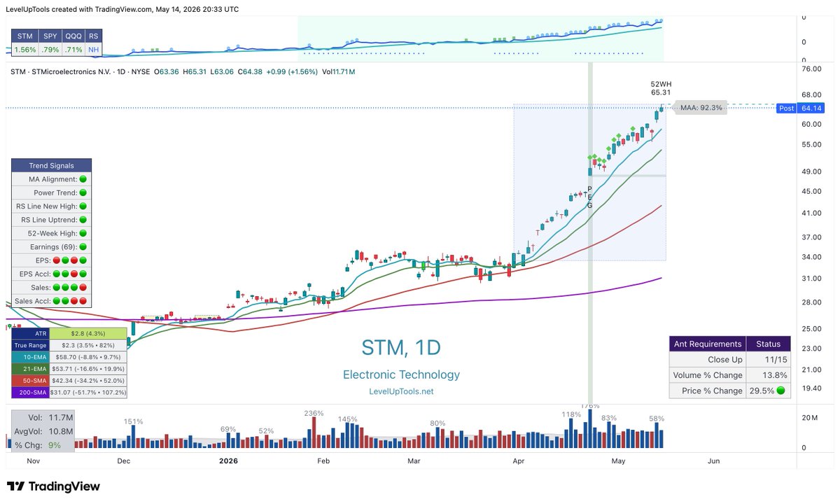Click the green dot next to 29.5% Price % Change
840x504 pixels.
(x=780, y=391)
